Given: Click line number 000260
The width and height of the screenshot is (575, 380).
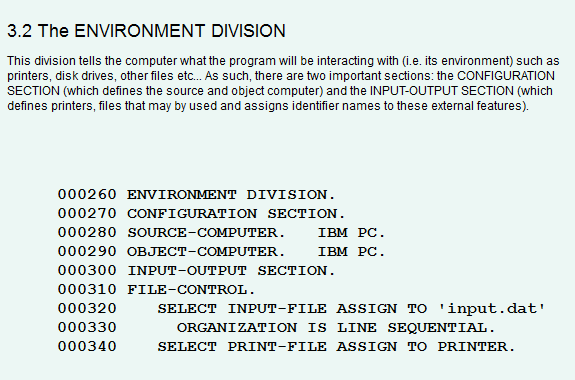Looking at the screenshot, I should 87,194.
